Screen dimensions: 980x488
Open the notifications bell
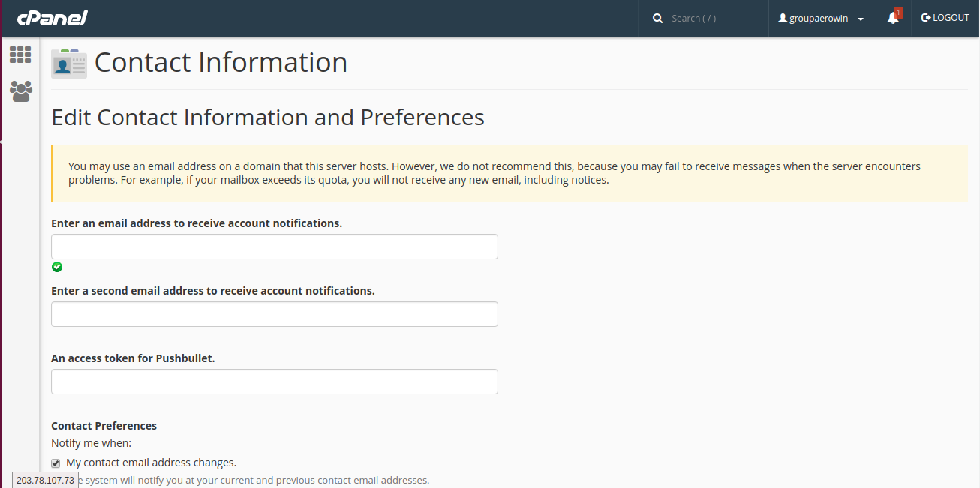(x=892, y=19)
